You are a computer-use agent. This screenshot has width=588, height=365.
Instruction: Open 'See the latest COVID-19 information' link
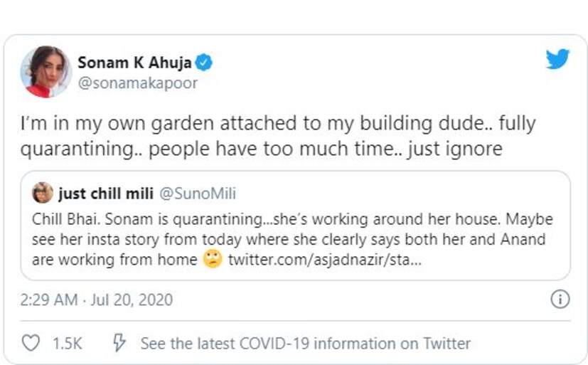pos(305,344)
